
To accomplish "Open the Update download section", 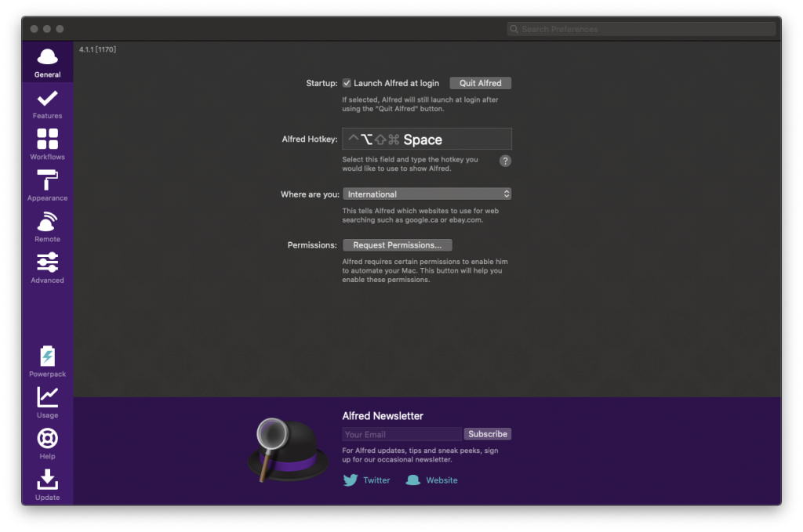I will 47,485.
